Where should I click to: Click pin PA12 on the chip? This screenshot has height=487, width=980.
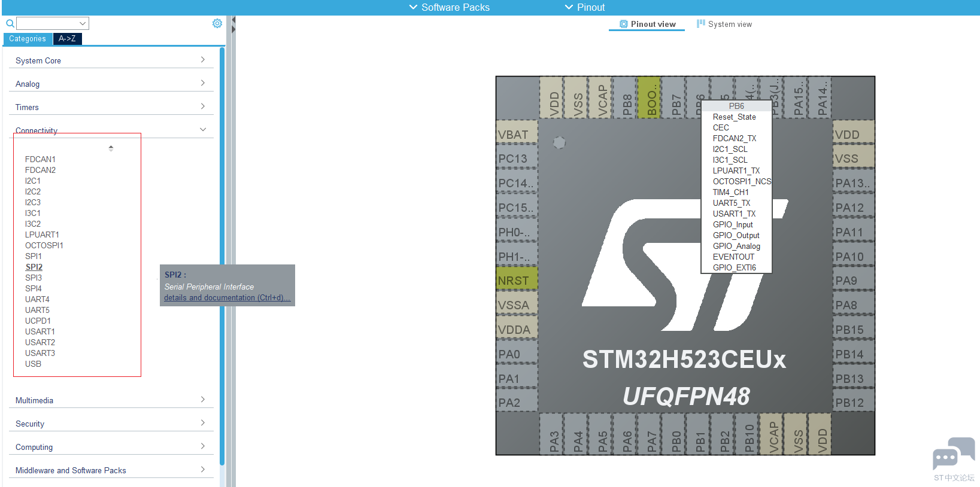point(854,208)
